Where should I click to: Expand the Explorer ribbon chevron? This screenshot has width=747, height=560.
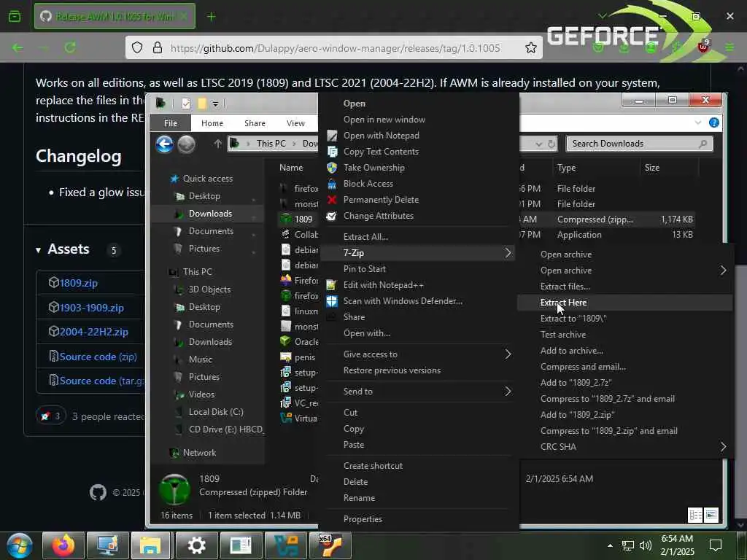click(x=698, y=122)
